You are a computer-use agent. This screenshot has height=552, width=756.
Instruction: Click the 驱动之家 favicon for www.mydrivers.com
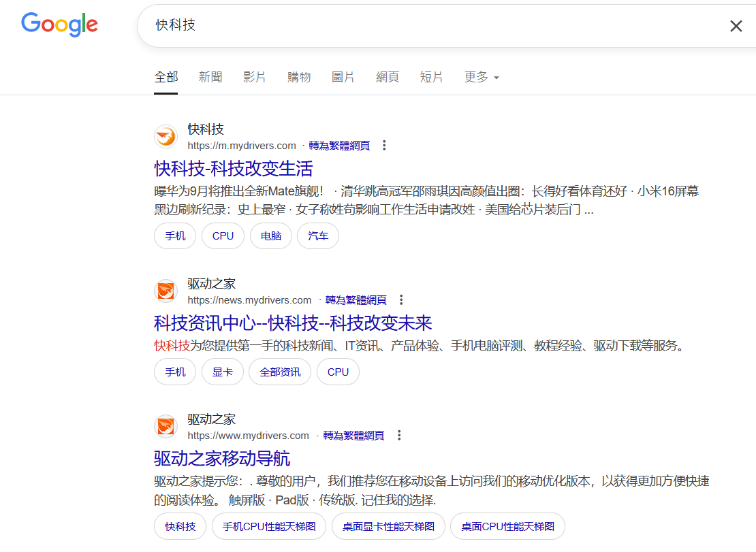[x=166, y=427]
